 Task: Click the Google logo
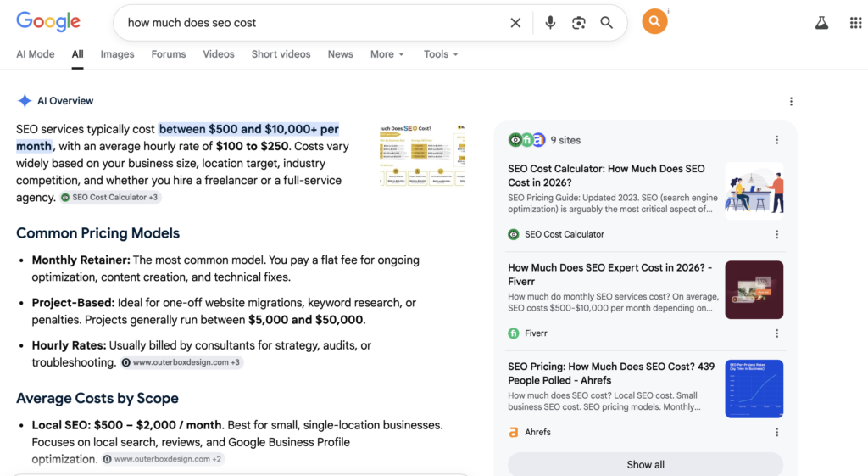(48, 21)
